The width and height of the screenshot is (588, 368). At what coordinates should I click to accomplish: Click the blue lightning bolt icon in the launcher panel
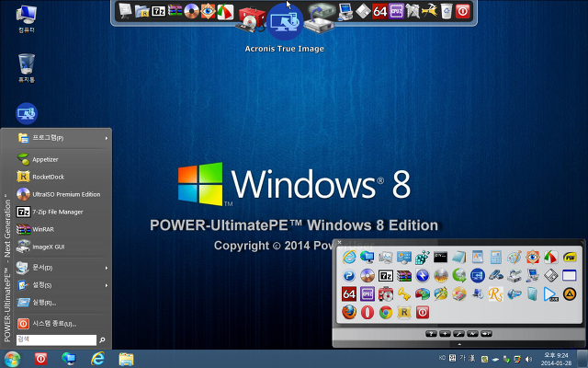(x=423, y=276)
